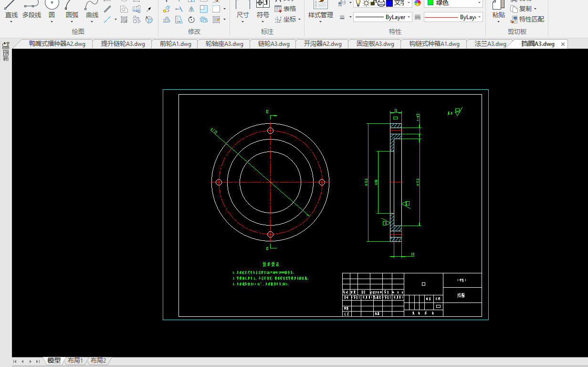The height and width of the screenshot is (367, 588).
Task: Open the black ByLayer linetype dropdown
Action: click(409, 17)
